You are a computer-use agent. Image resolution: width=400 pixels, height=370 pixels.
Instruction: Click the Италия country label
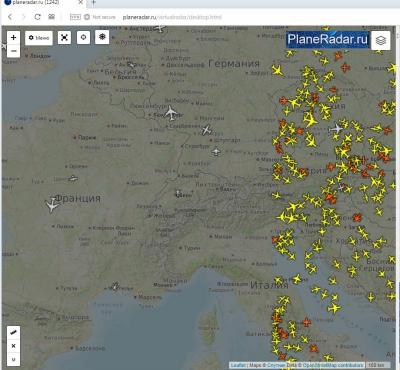[x=269, y=285]
